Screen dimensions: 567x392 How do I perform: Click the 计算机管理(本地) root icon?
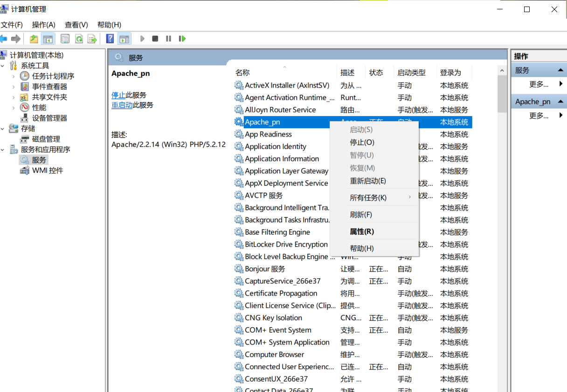4,55
